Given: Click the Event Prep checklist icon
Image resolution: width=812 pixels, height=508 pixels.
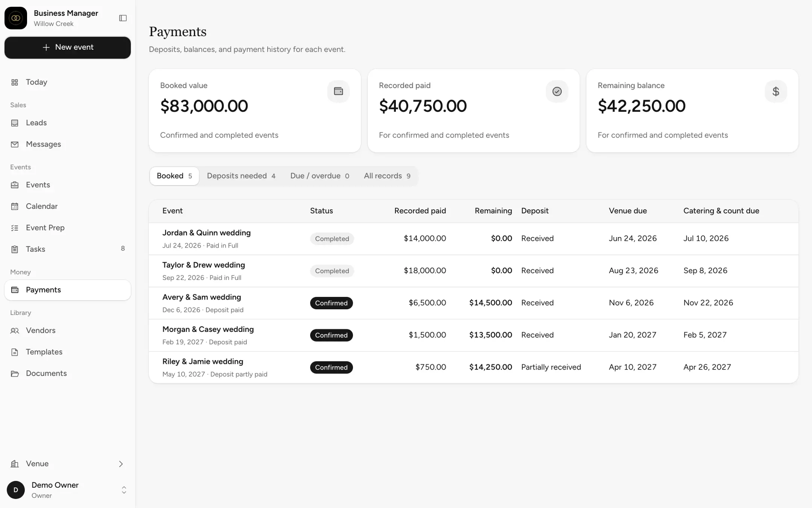Looking at the screenshot, I should click(15, 228).
